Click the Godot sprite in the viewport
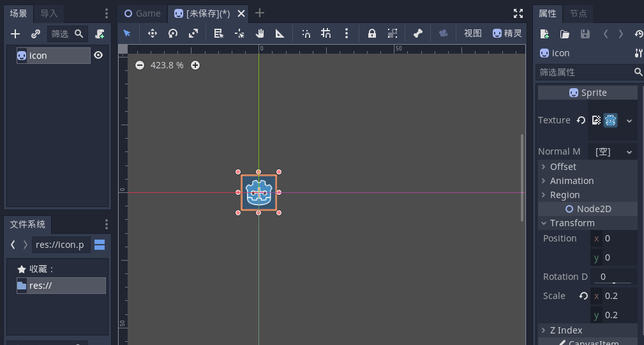Viewport: 644px width, 345px height. coord(258,192)
